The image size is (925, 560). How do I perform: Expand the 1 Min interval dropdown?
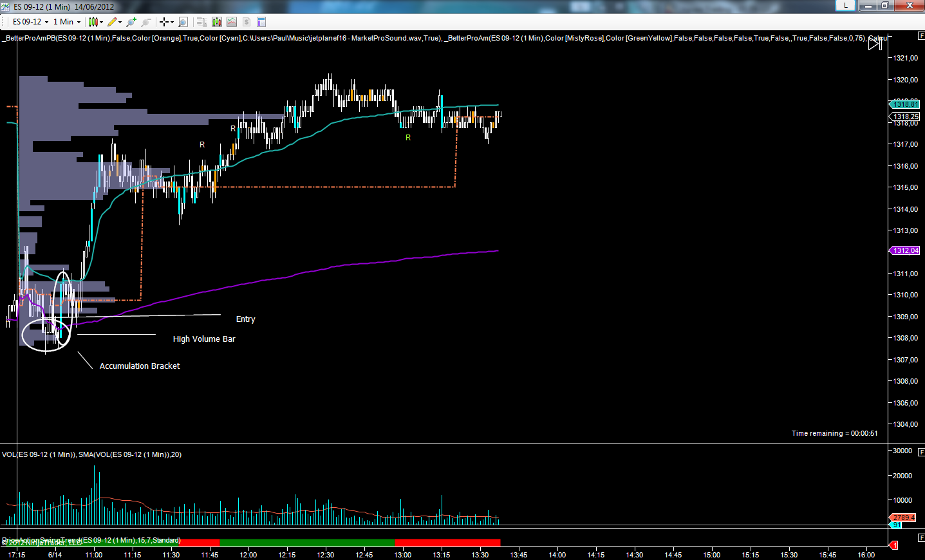click(x=79, y=22)
